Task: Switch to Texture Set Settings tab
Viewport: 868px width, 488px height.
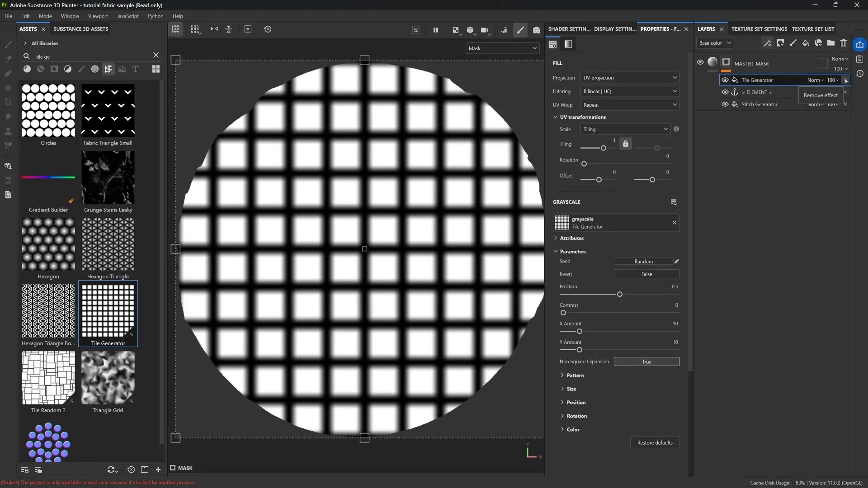Action: pyautogui.click(x=759, y=29)
